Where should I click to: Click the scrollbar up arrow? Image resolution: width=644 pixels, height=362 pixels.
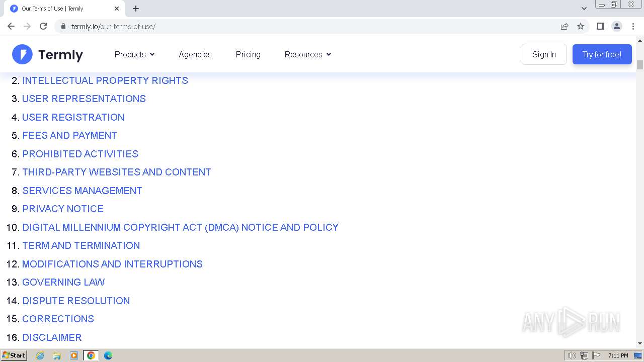point(640,40)
